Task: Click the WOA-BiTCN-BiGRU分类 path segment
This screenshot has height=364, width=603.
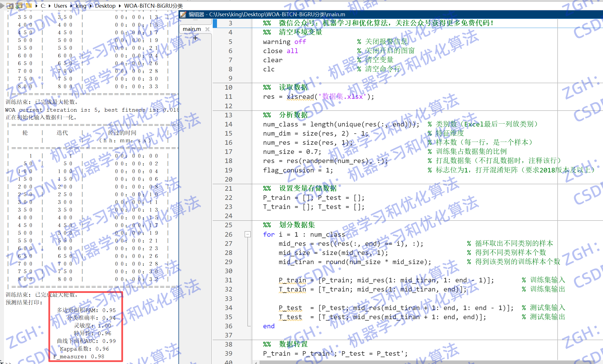Action: click(x=153, y=6)
